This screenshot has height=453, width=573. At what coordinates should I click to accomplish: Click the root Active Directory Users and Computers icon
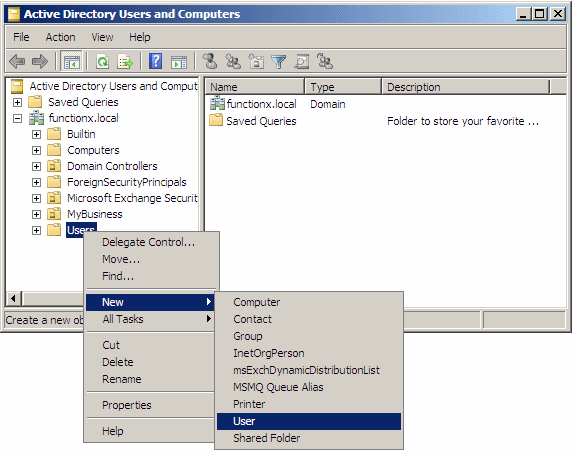pyautogui.click(x=17, y=86)
